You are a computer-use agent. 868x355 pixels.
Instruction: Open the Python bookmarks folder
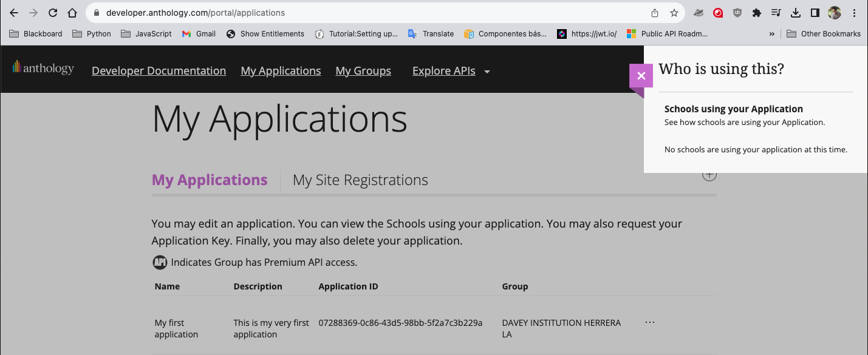tap(92, 34)
